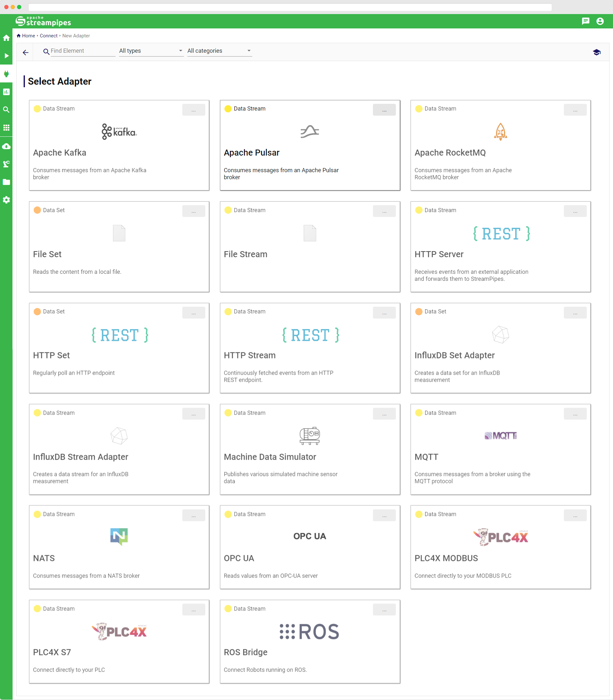Expand the All types dropdown
Screen dimensions: 613x700
(x=151, y=51)
